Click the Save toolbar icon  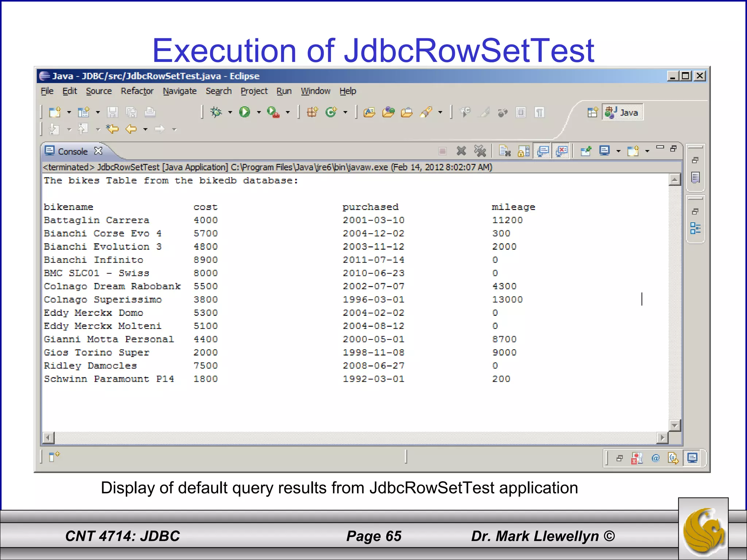tap(112, 112)
